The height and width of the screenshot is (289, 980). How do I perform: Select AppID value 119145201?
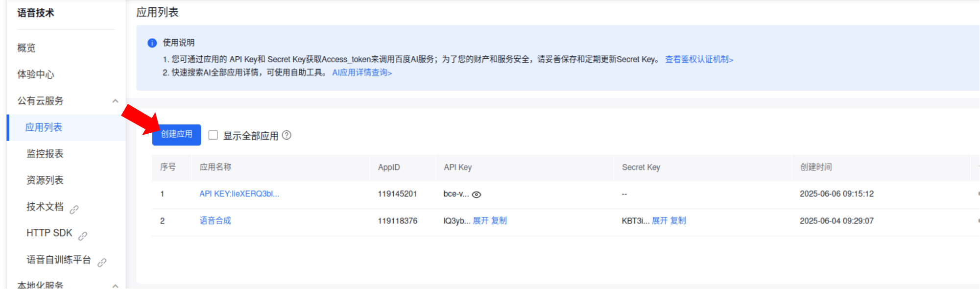[397, 194]
